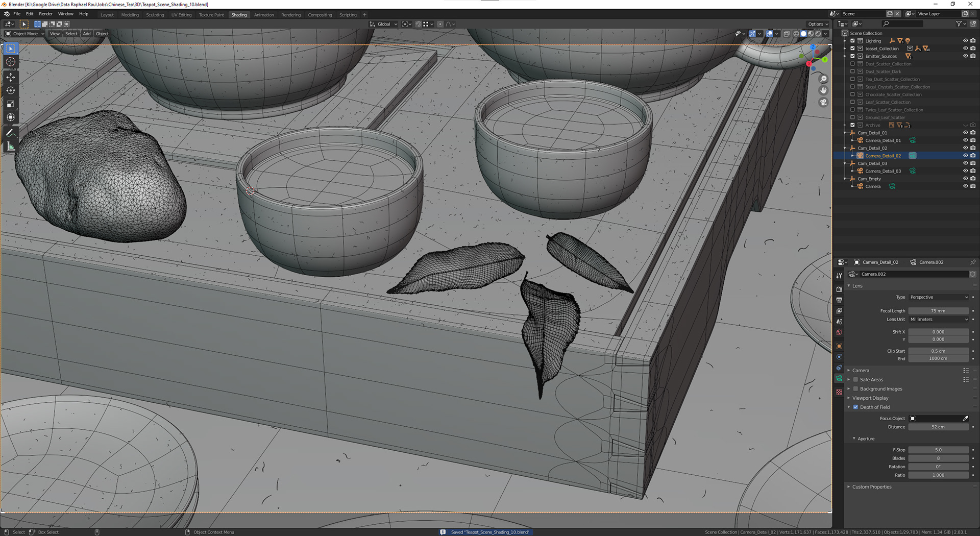The height and width of the screenshot is (536, 980).
Task: Enable the Safe Areas checkbox
Action: point(855,379)
